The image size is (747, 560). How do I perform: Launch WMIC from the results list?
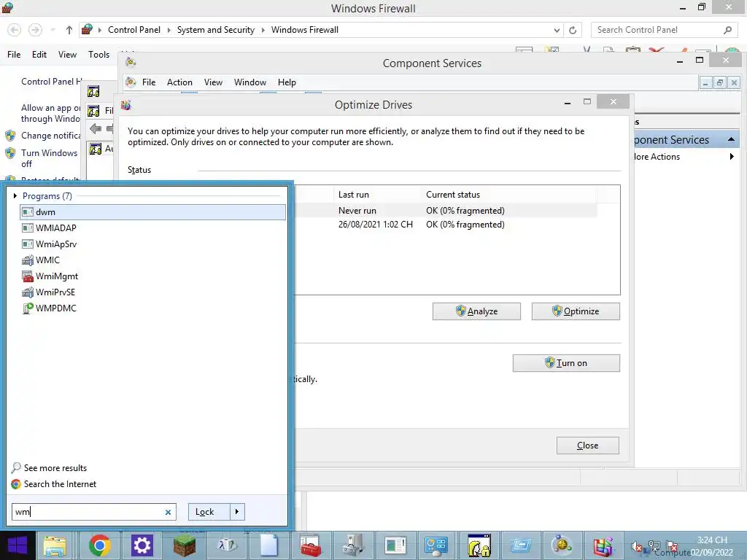[152, 260]
